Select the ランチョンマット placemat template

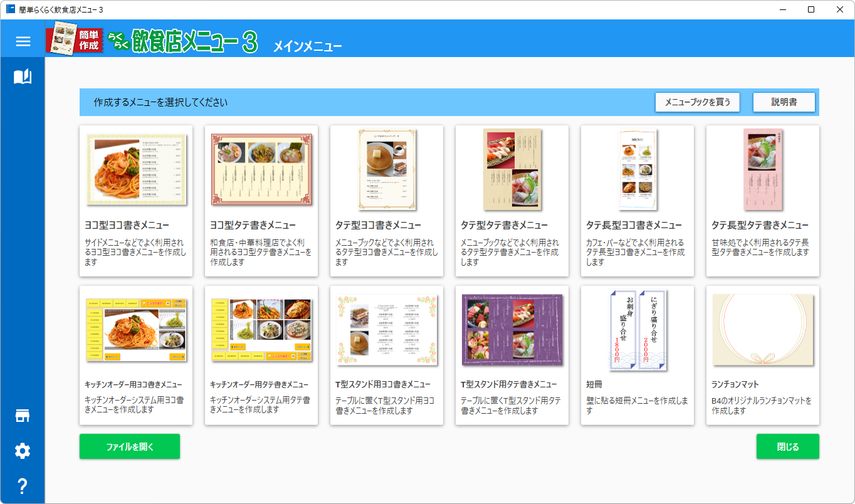tap(763, 330)
